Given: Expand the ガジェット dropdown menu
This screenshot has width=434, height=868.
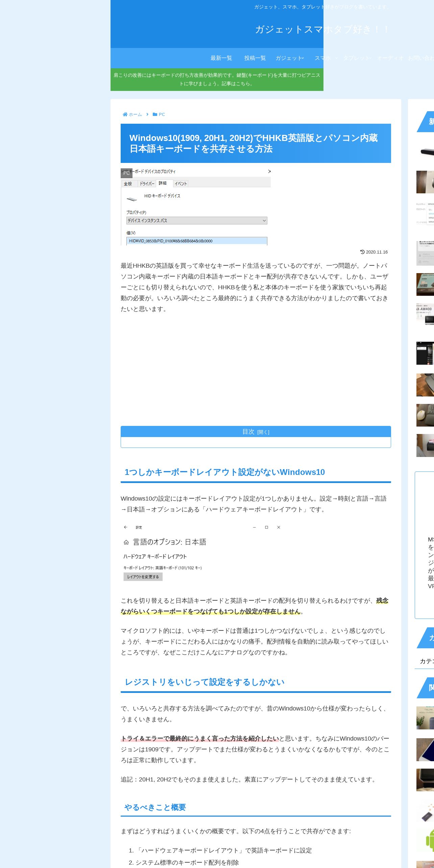Looking at the screenshot, I should (x=290, y=58).
